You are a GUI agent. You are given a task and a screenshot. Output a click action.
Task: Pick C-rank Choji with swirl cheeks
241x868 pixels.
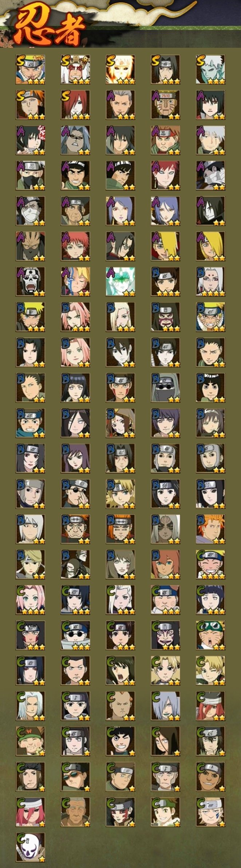[x=166, y=600]
